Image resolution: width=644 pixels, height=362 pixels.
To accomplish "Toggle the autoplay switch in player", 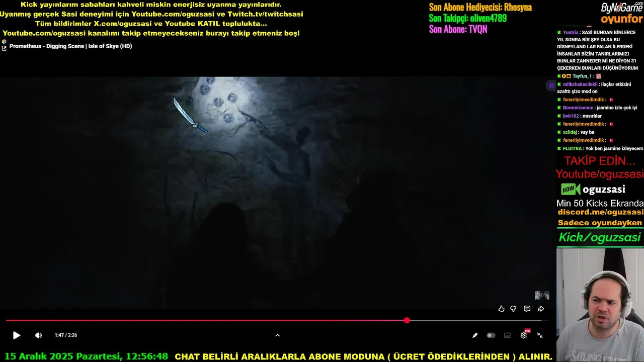I will 491,335.
